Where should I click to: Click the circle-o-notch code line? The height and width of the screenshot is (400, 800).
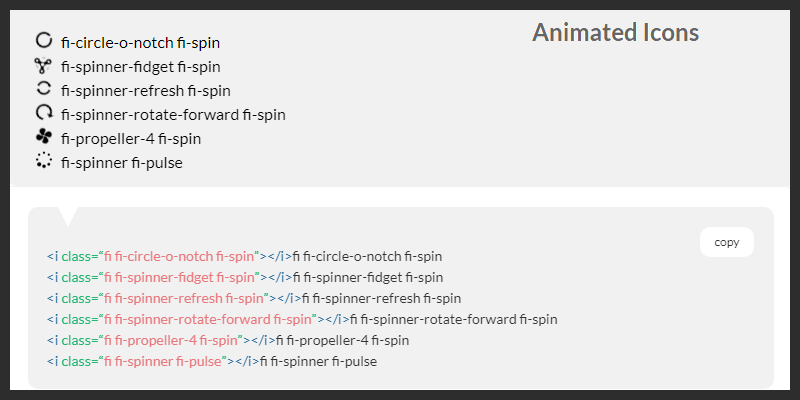click(x=244, y=257)
